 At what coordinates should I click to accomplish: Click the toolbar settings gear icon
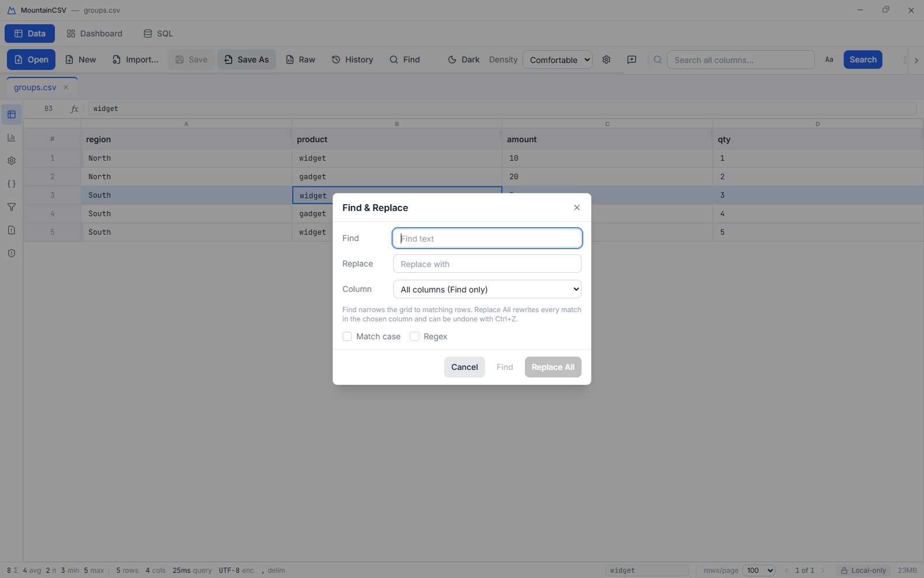(x=606, y=60)
